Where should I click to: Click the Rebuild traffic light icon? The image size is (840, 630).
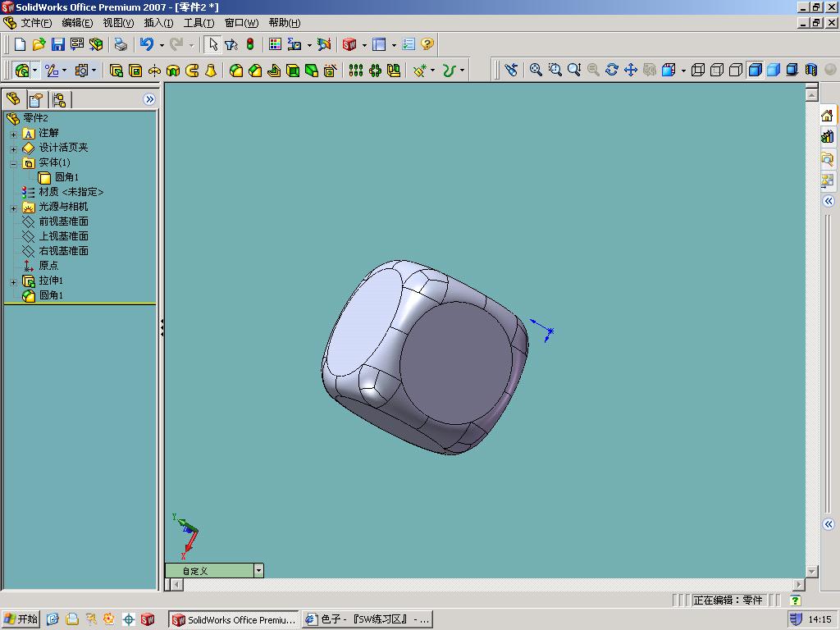coord(250,44)
